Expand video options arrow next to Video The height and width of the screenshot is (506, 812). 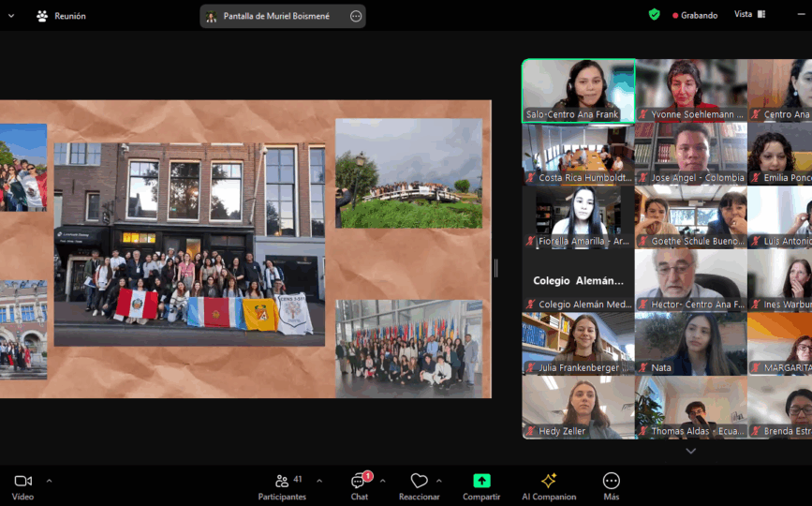pos(49,481)
